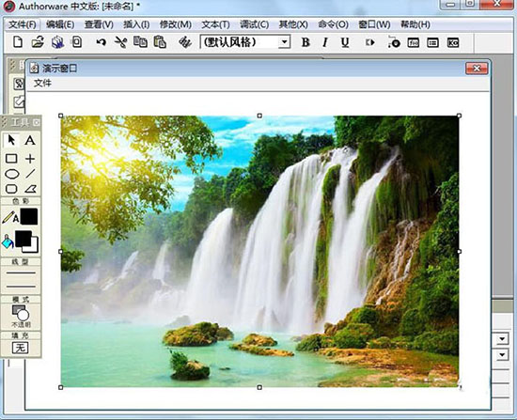Select the Rectangle tool

[x=11, y=159]
